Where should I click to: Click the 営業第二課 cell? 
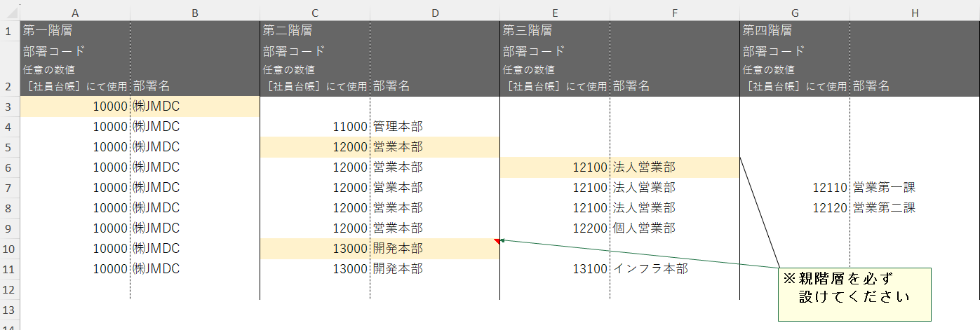915,208
